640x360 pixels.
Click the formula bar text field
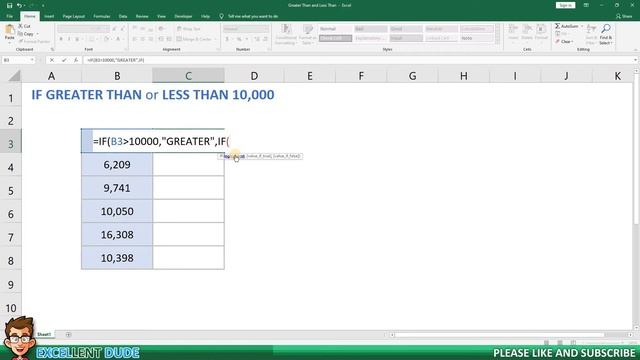357,60
